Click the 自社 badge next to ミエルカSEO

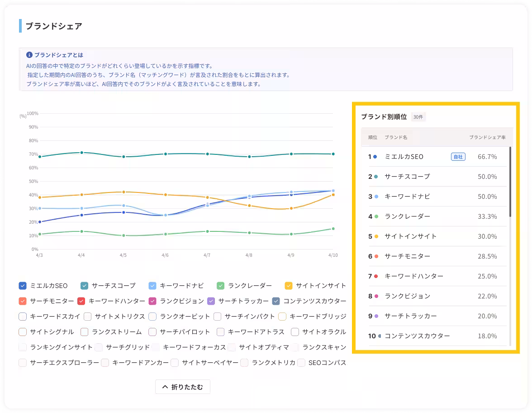[x=458, y=157]
